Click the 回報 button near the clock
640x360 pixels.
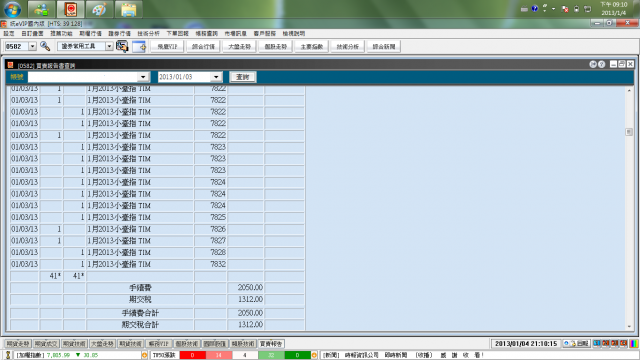tap(577, 344)
